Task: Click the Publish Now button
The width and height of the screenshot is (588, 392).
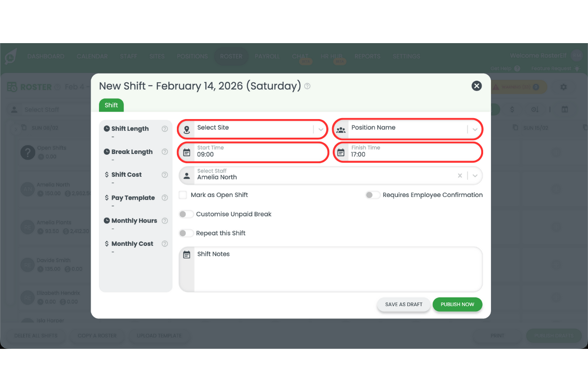Action: 457,304
